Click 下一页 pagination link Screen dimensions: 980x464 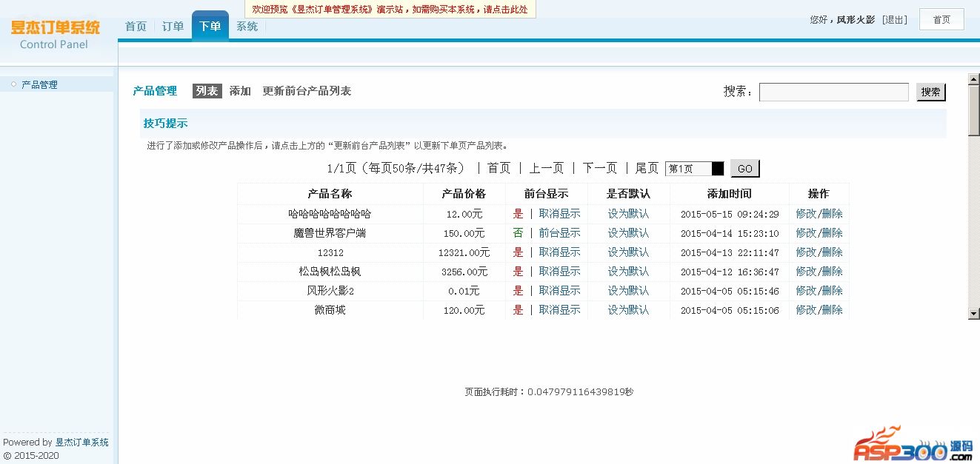coord(599,168)
